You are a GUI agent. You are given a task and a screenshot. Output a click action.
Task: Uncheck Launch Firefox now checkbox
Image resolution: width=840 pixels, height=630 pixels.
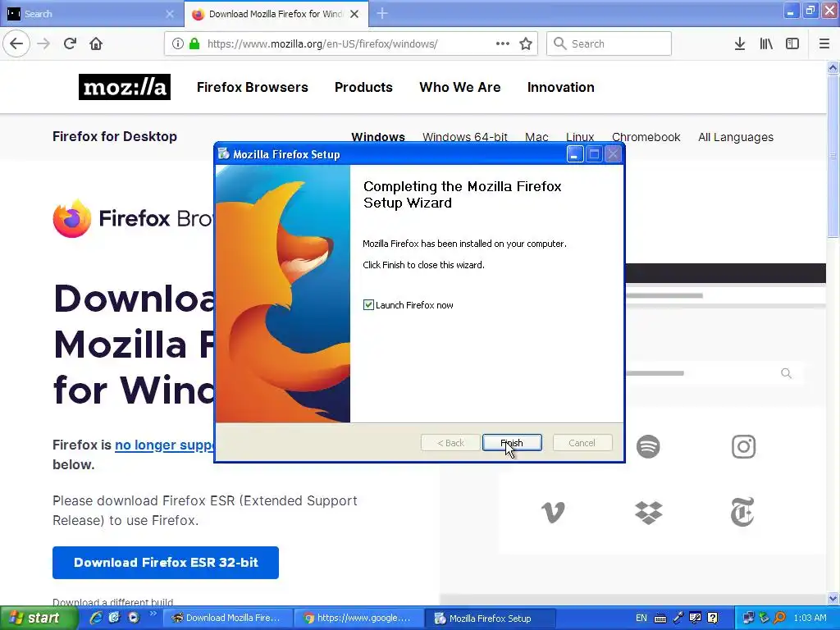[368, 305]
